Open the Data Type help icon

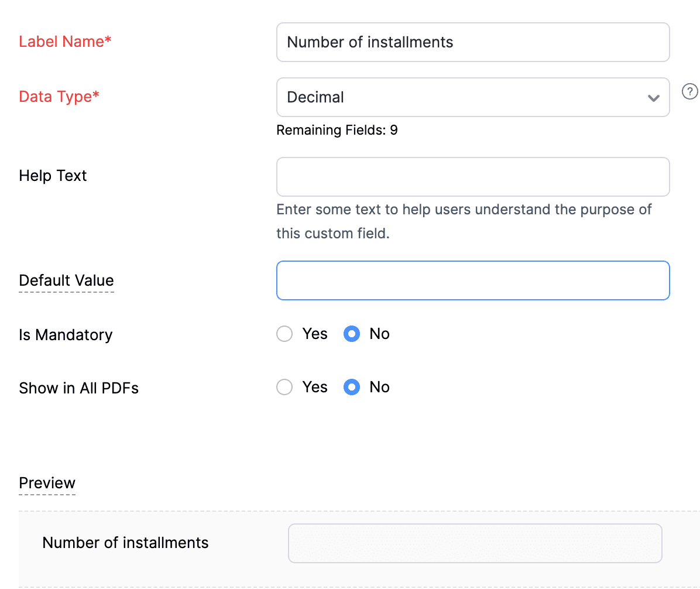pos(689,91)
